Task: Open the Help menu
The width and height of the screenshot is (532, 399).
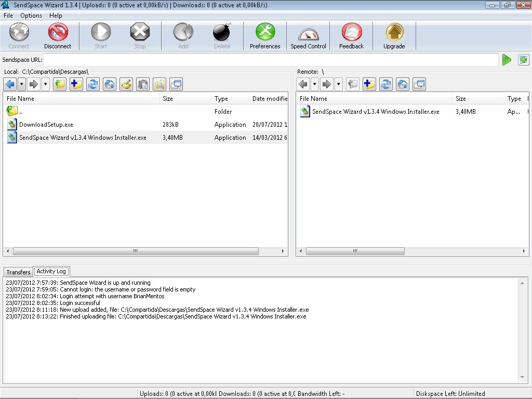Action: click(x=56, y=16)
